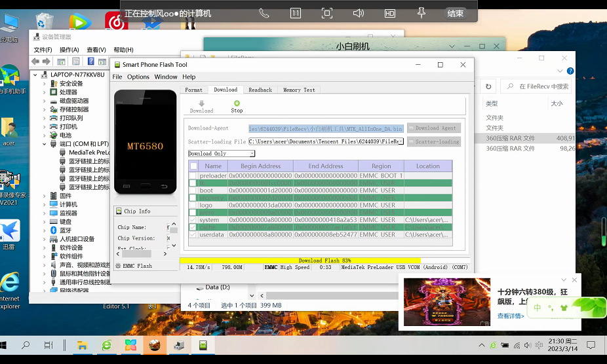Toggle the secro row checkbox

coord(193,212)
